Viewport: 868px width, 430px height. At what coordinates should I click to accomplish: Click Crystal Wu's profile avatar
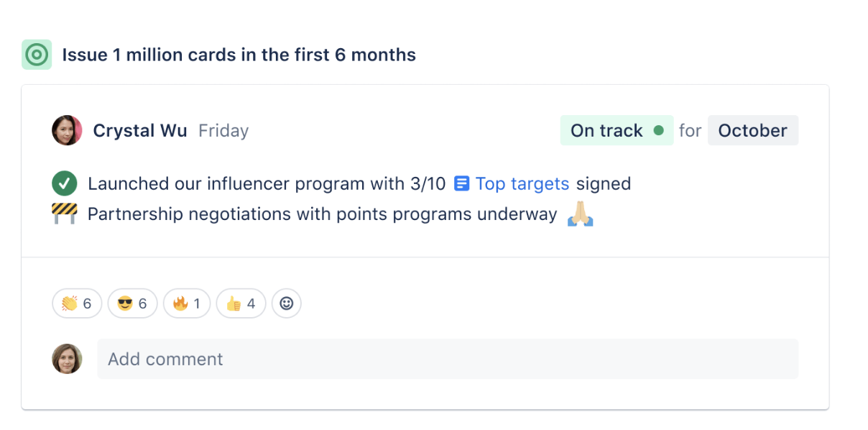[67, 130]
